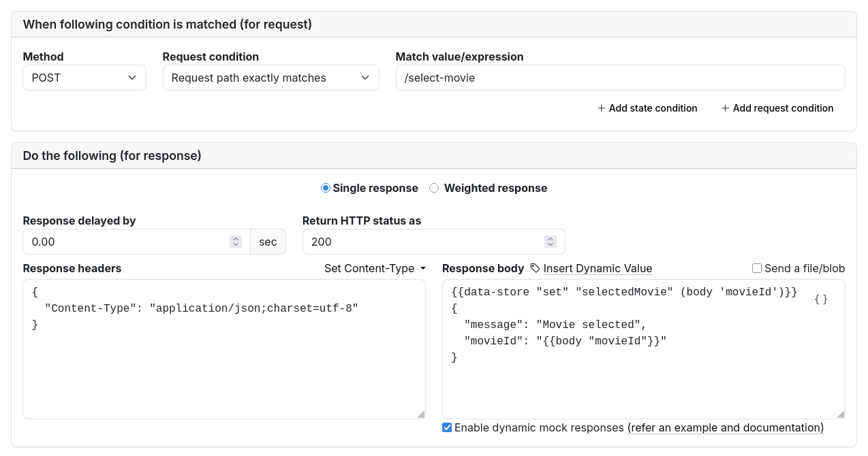
Task: Click the refer an example and documentation link
Action: point(725,427)
